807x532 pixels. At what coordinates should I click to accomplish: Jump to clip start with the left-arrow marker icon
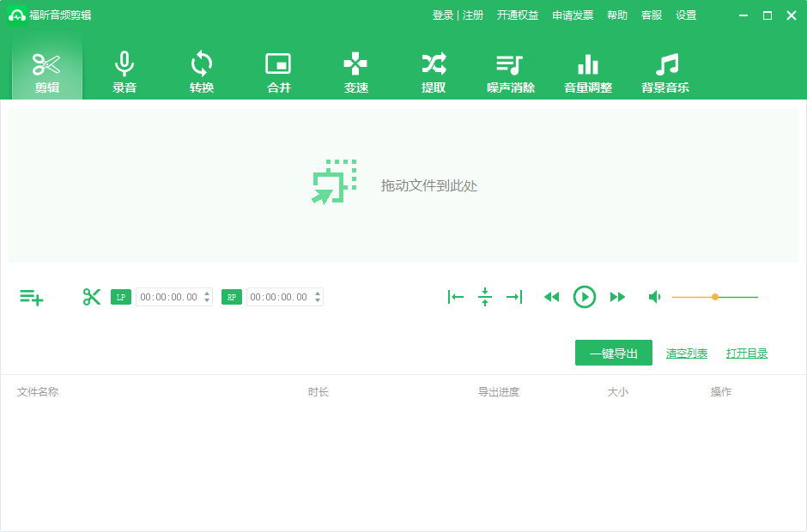pyautogui.click(x=456, y=297)
